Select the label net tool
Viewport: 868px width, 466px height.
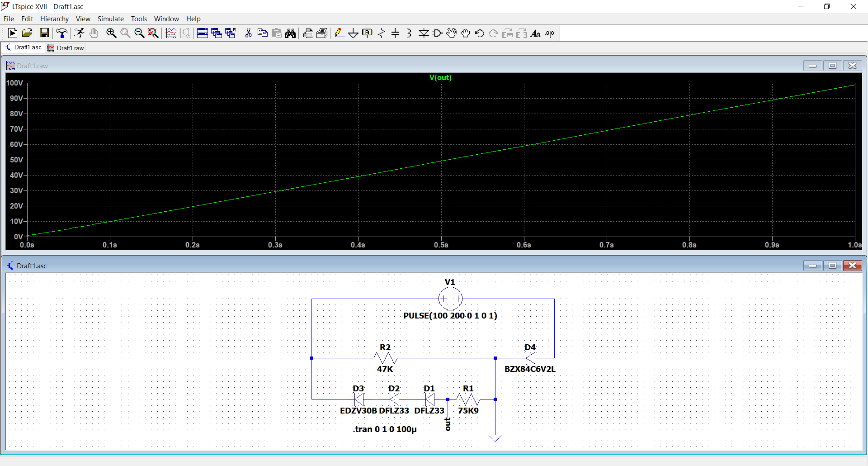pyautogui.click(x=368, y=33)
